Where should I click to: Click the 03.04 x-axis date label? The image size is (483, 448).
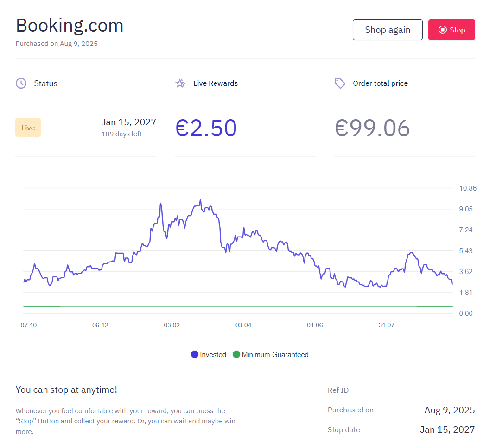point(243,326)
